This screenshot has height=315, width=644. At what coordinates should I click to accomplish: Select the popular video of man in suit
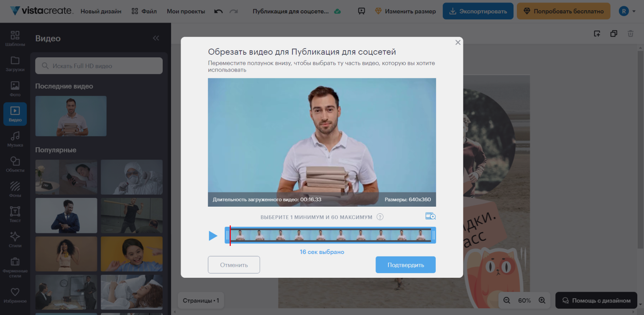(x=66, y=215)
